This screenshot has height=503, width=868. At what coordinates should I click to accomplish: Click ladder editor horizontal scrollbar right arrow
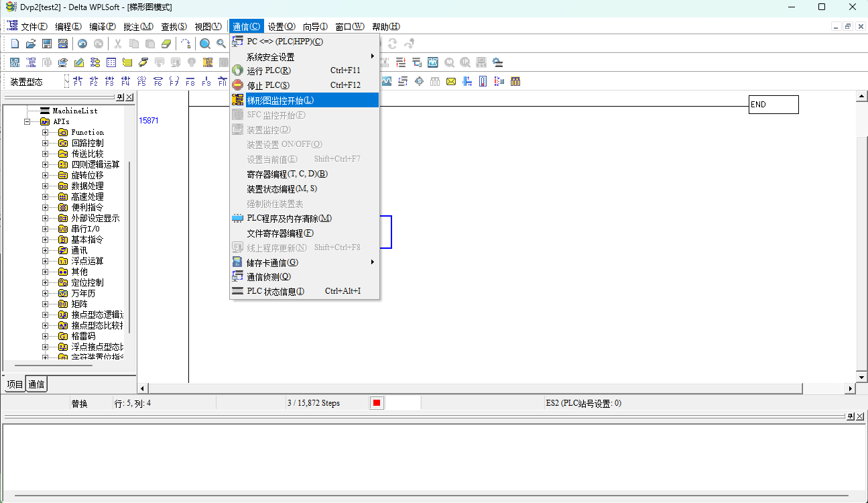[851, 388]
